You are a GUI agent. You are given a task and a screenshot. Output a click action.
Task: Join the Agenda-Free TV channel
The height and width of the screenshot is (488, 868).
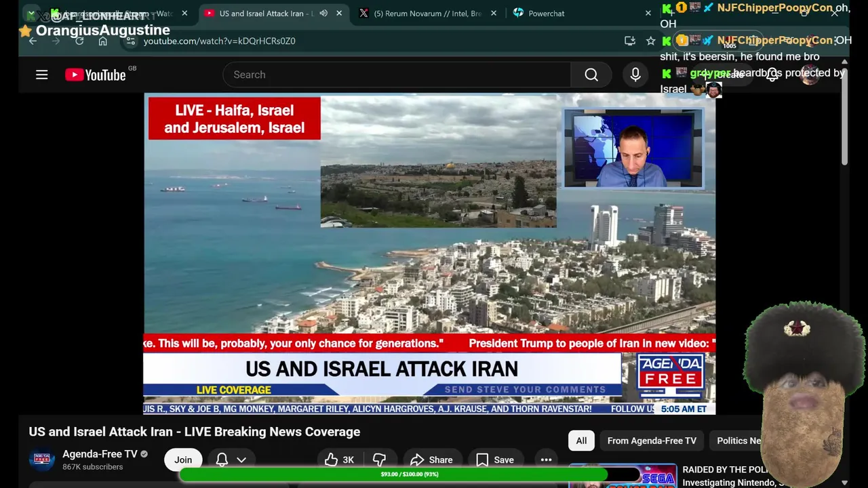tap(183, 460)
